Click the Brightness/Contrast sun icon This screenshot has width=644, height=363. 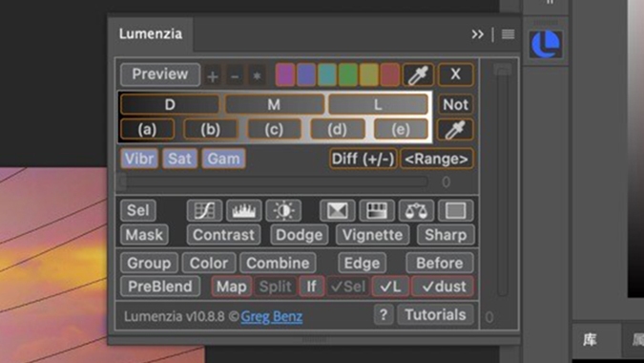click(283, 210)
